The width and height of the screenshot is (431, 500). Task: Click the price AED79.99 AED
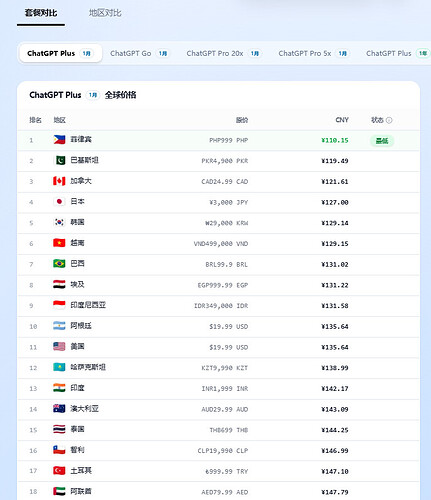[x=225, y=492]
